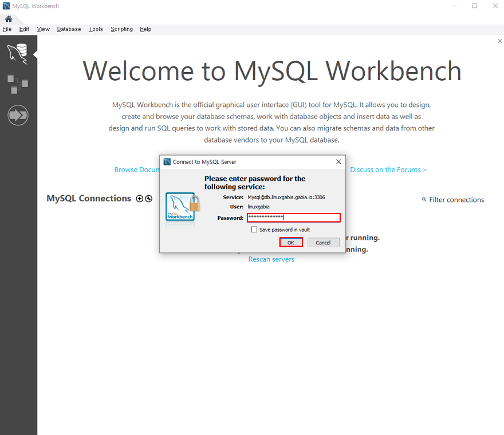Viewport: 504px width, 435px height.
Task: Minimize the MySQL Workbench window
Action: pos(454,6)
